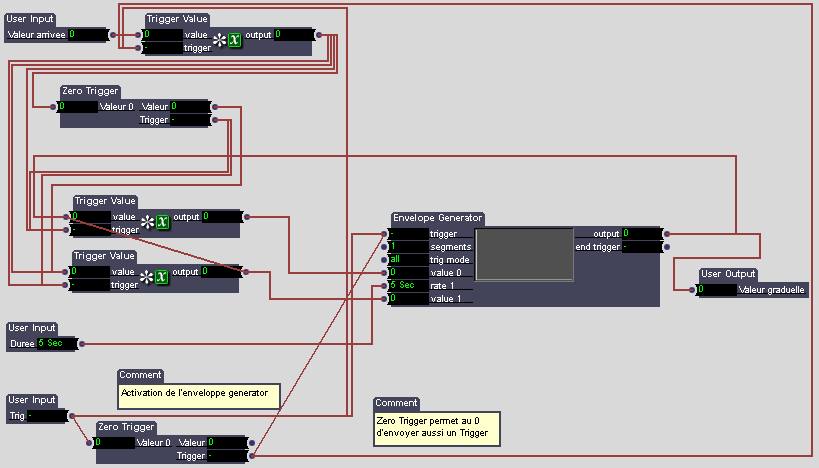The image size is (819, 468).
Task: Click the Envelope Generator end trigger port dot
Action: click(x=667, y=246)
